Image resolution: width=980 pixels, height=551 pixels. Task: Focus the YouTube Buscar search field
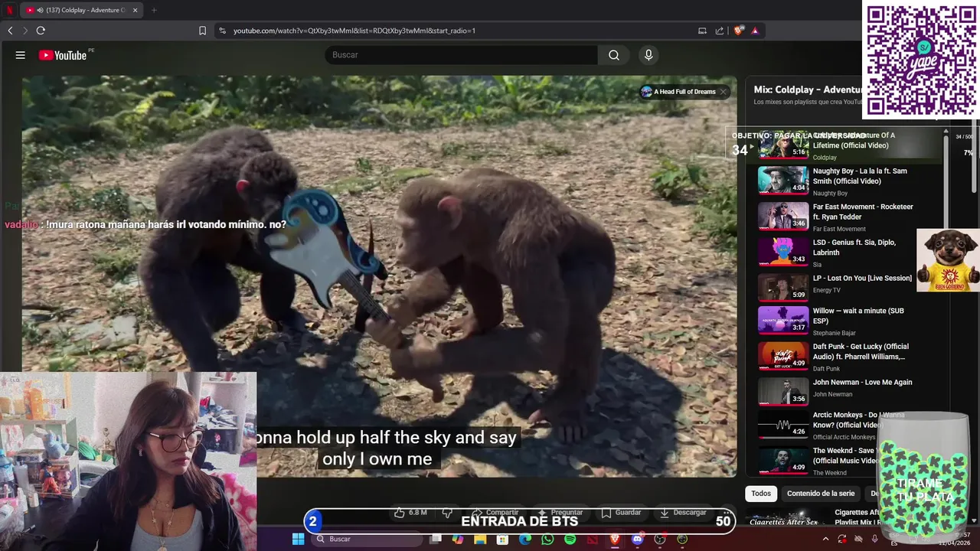point(462,55)
